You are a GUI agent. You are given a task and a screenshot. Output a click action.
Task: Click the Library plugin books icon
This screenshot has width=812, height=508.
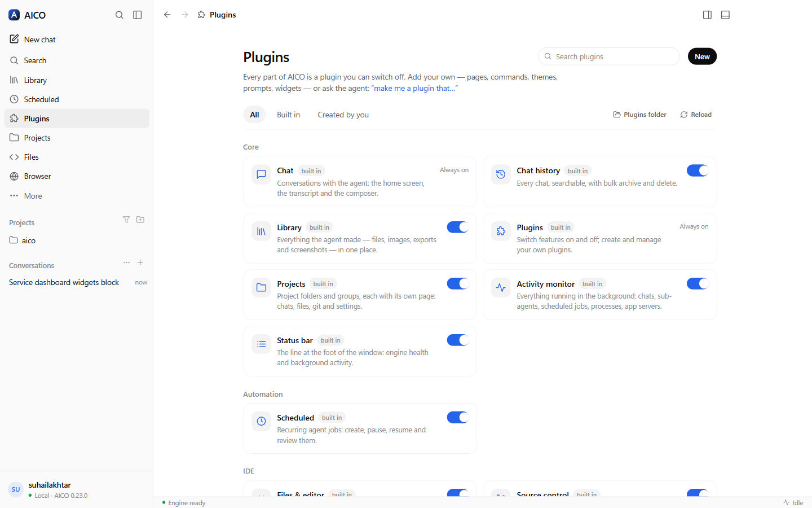click(x=261, y=231)
